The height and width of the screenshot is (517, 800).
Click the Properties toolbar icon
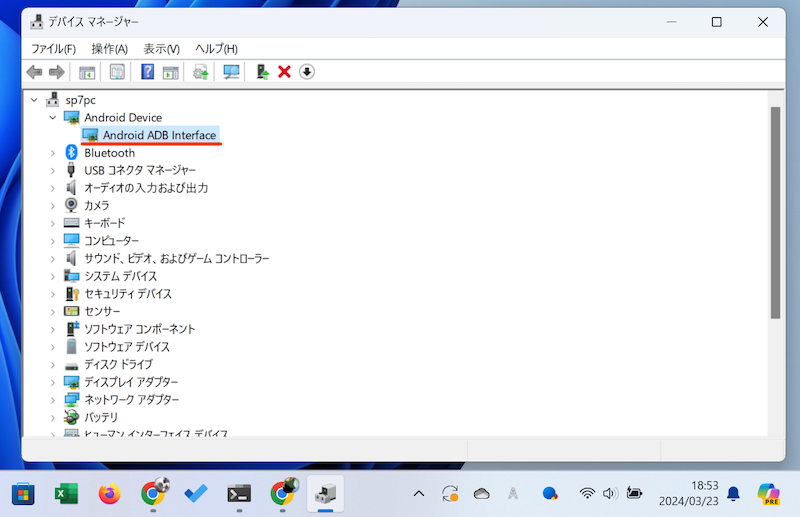coord(117,72)
